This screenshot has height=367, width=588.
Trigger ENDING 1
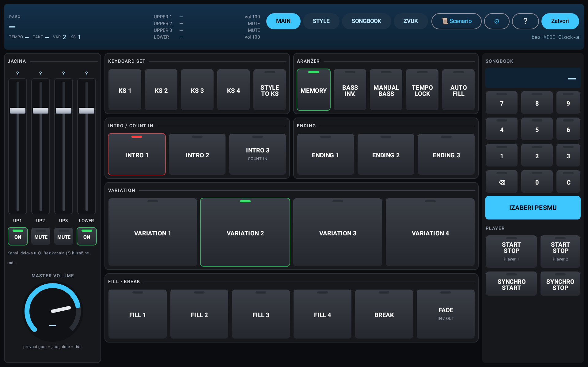(325, 154)
